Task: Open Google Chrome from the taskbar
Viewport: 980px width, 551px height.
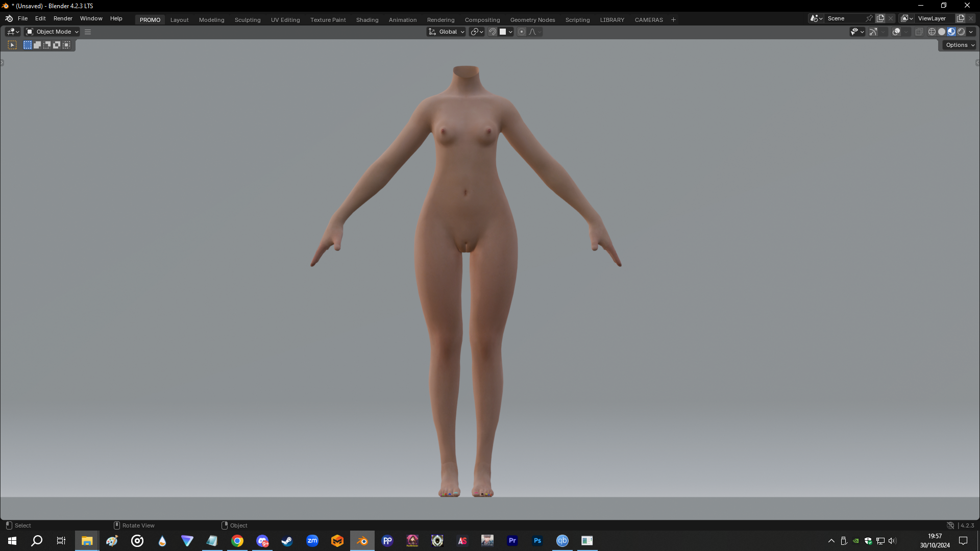Action: pyautogui.click(x=237, y=541)
